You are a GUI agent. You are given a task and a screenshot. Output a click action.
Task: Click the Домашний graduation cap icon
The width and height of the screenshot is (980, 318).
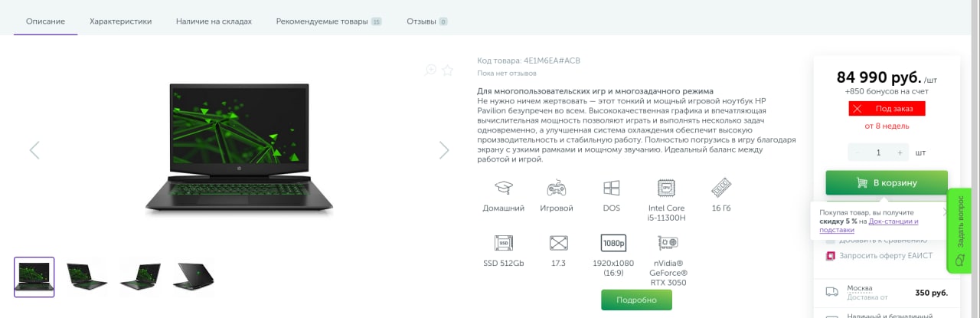[503, 188]
